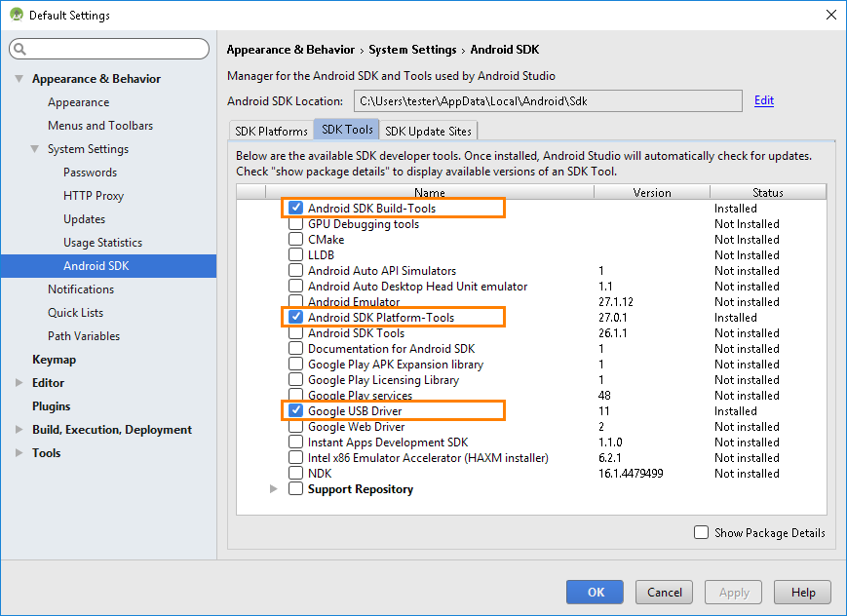The height and width of the screenshot is (616, 847).
Task: Select Android SDK in sidebar
Action: [108, 266]
